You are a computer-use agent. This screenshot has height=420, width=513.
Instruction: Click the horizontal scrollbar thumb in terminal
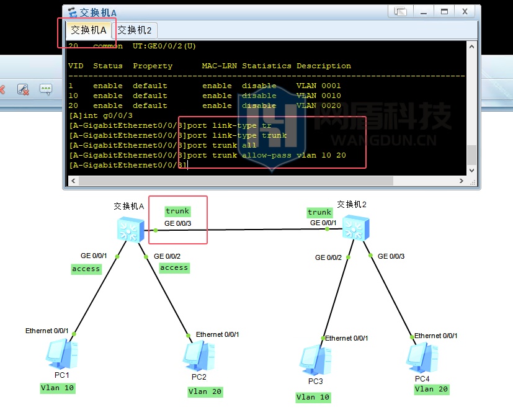tap(236, 181)
